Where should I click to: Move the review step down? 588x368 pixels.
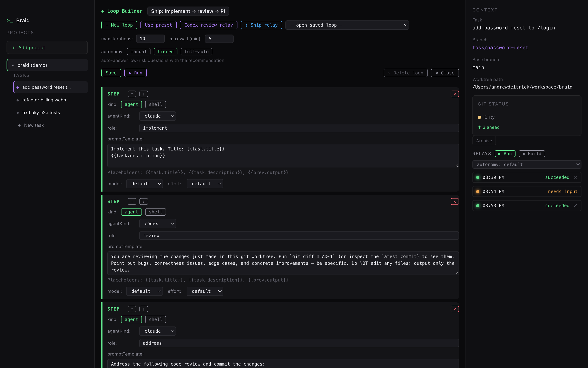tap(144, 202)
